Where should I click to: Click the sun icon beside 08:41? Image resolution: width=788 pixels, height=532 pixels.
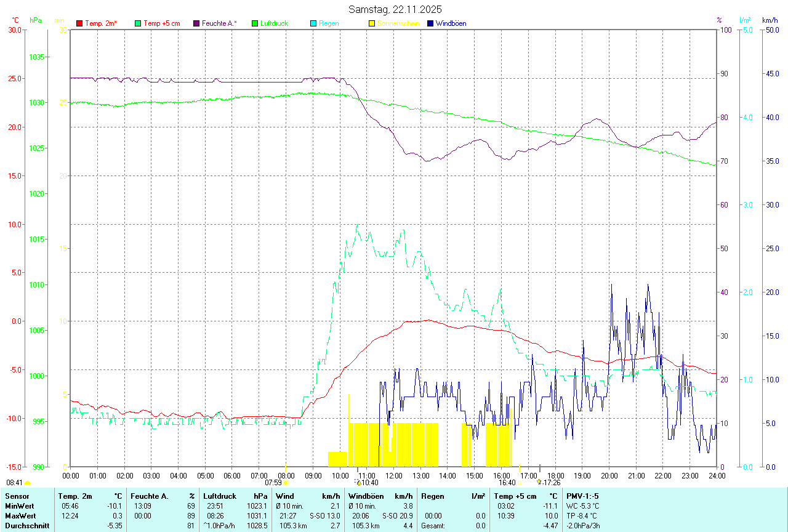[x=27, y=483]
